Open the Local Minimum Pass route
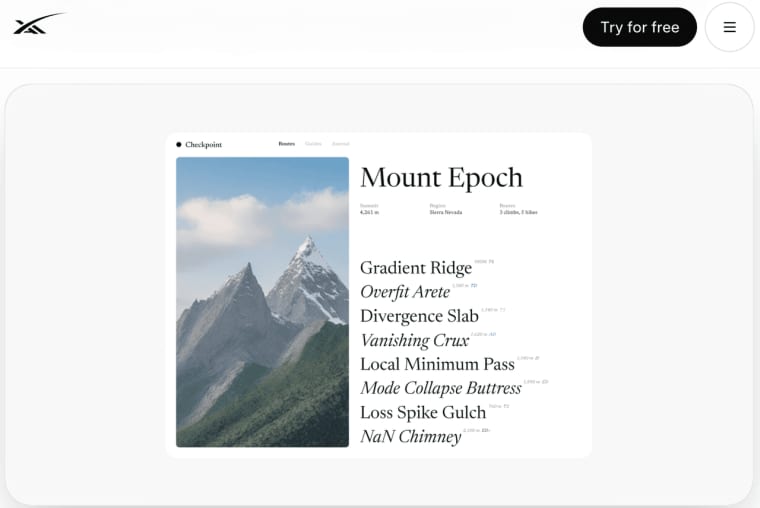 437,364
